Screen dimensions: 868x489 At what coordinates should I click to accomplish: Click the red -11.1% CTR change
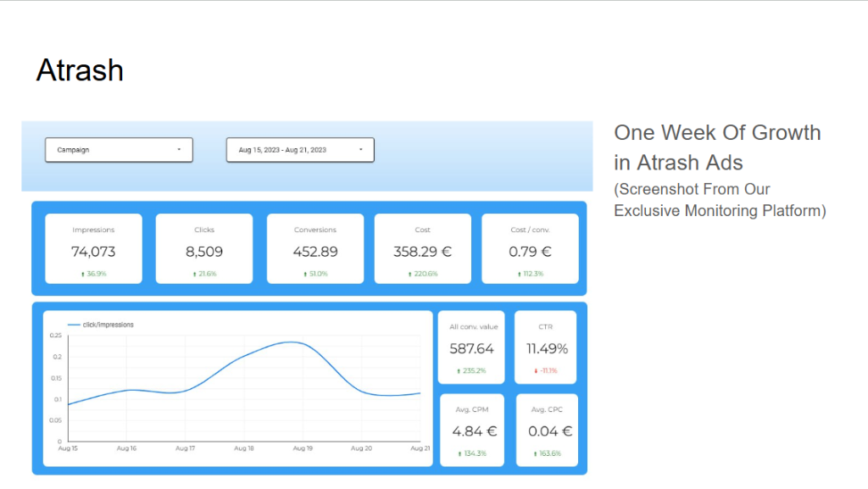tap(546, 370)
